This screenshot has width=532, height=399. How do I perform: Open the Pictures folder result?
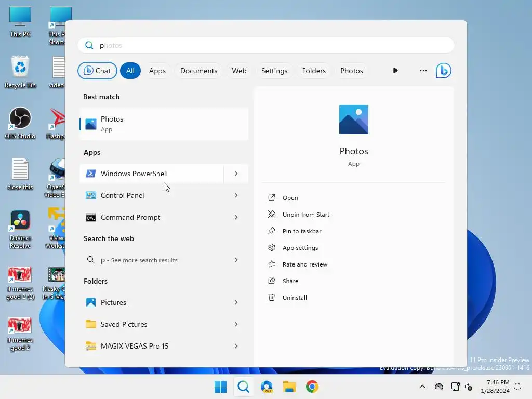coord(152,302)
